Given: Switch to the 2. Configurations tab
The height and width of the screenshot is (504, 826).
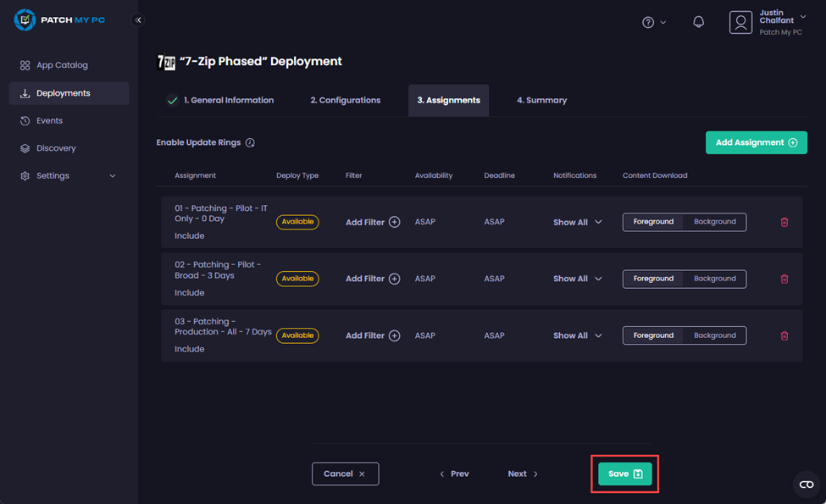Looking at the screenshot, I should click(345, 100).
